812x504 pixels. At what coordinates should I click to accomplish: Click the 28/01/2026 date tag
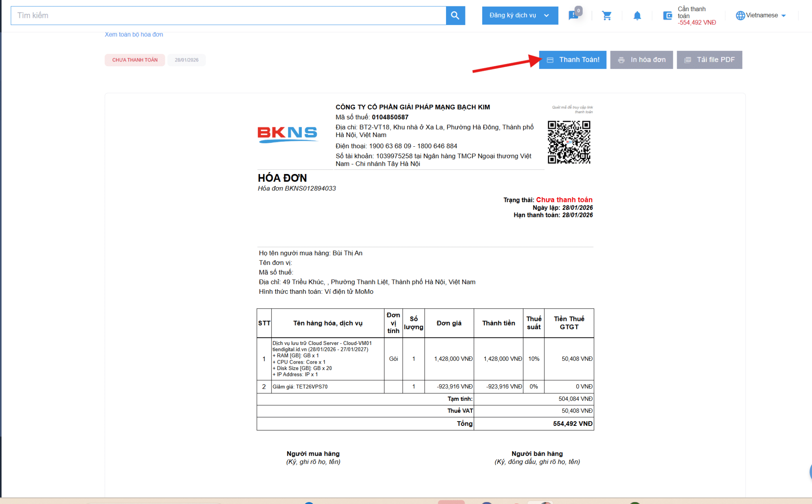click(x=186, y=60)
